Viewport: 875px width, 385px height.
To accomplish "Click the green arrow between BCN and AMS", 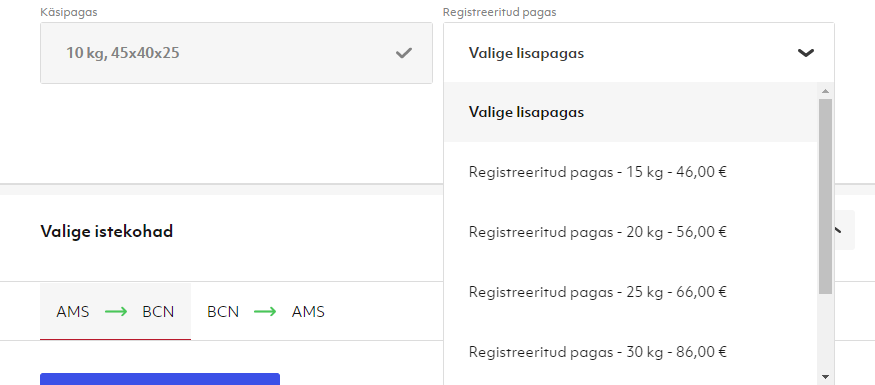I will (x=265, y=311).
